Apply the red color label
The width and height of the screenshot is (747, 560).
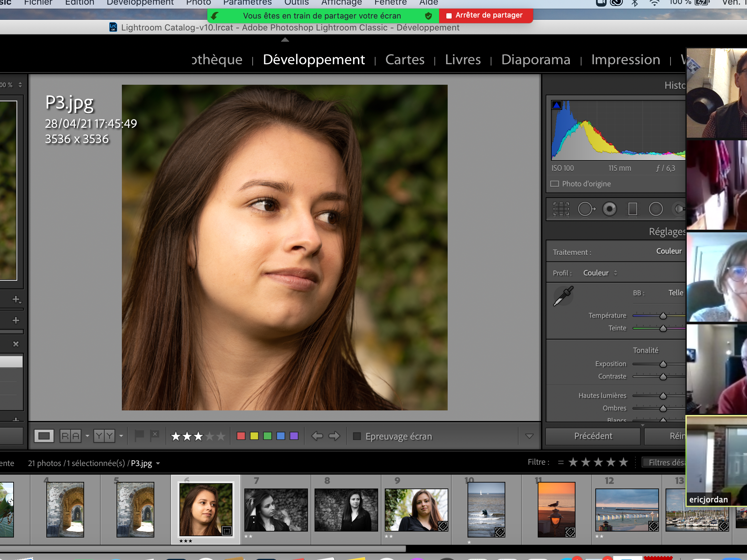point(241,436)
